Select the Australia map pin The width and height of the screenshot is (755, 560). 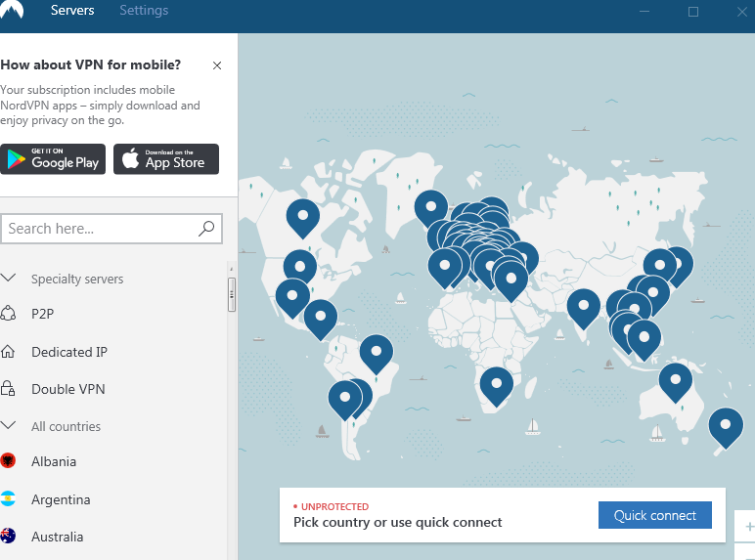click(676, 383)
